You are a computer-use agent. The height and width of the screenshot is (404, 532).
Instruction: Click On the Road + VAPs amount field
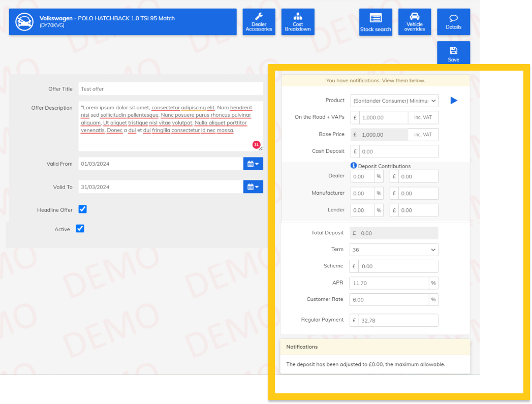pos(384,117)
